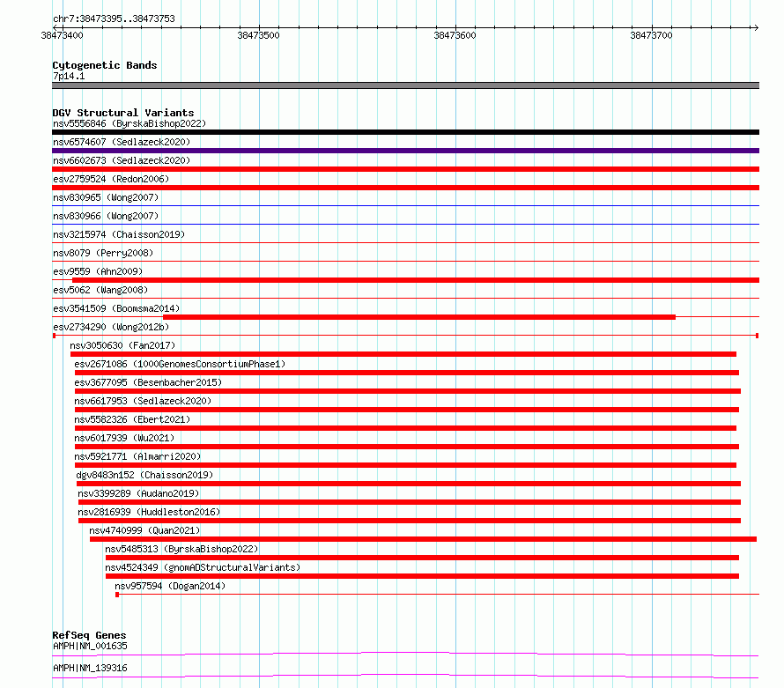
Task: Click the purple nsv6574607 variant bar
Action: coord(405,151)
